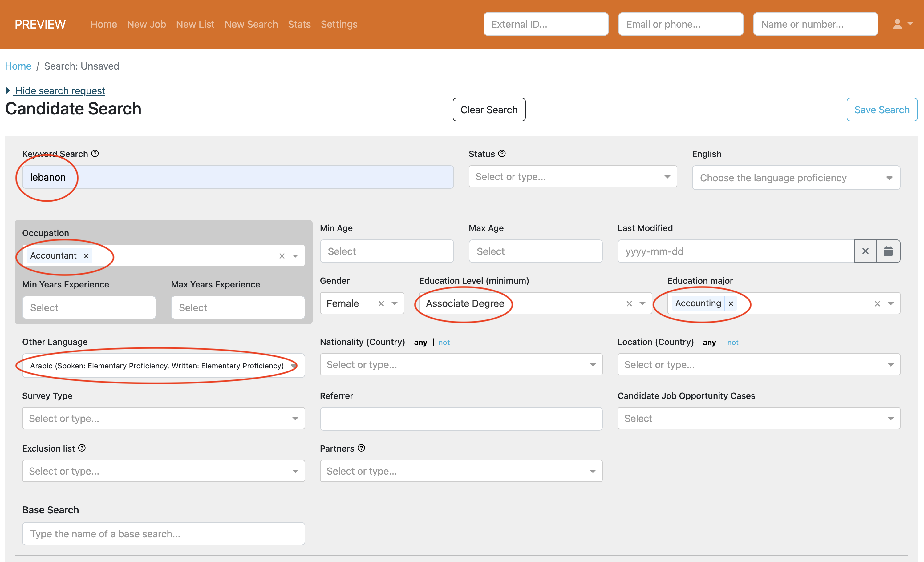Remove the Accountant occupation tag
The height and width of the screenshot is (562, 924).
click(86, 255)
